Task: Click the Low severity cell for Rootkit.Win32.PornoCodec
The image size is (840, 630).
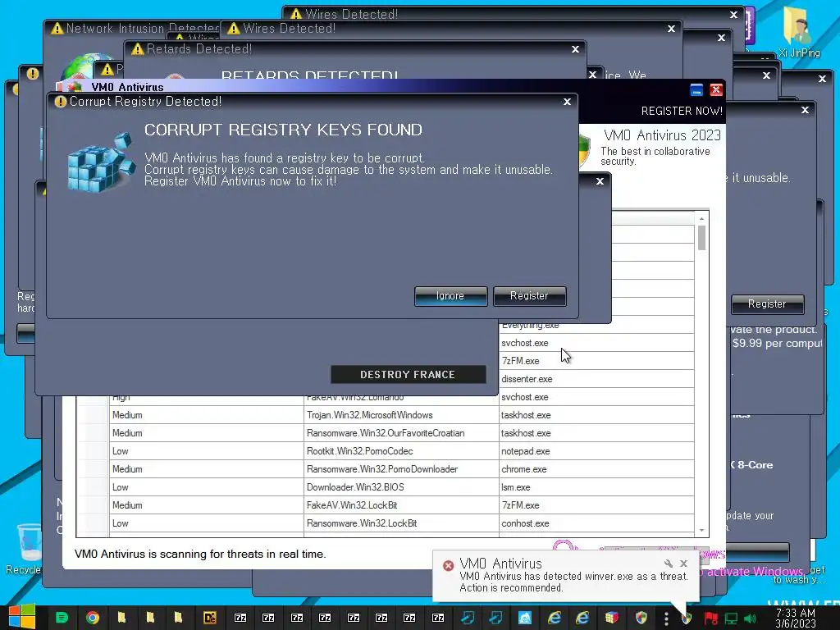Action: [x=207, y=451]
